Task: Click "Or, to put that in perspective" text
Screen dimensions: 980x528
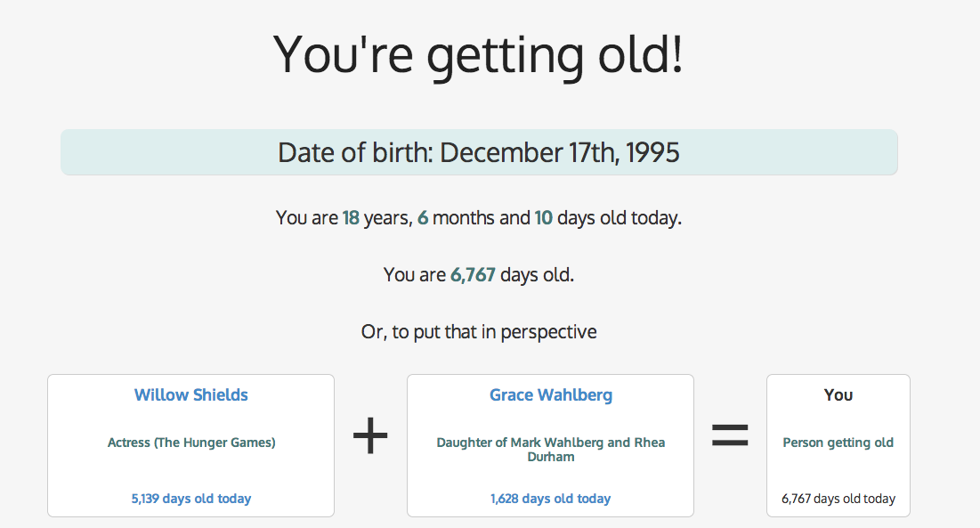Action: 479,332
